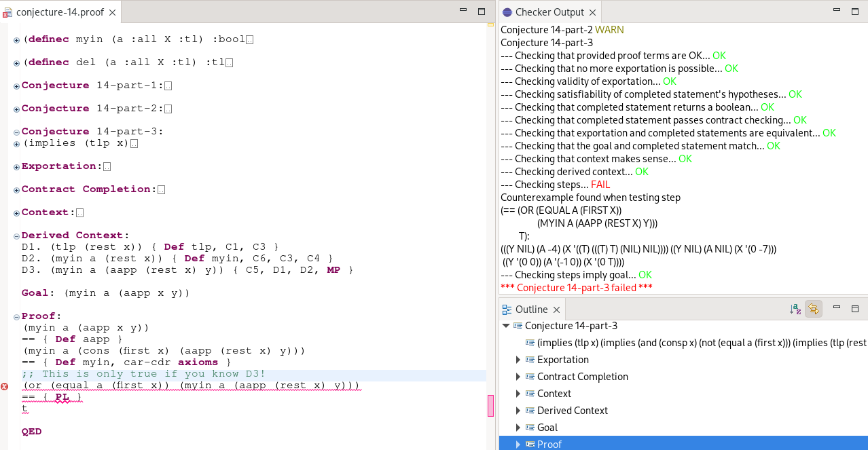Select the Outline tab
The image size is (868, 450).
pos(530,310)
